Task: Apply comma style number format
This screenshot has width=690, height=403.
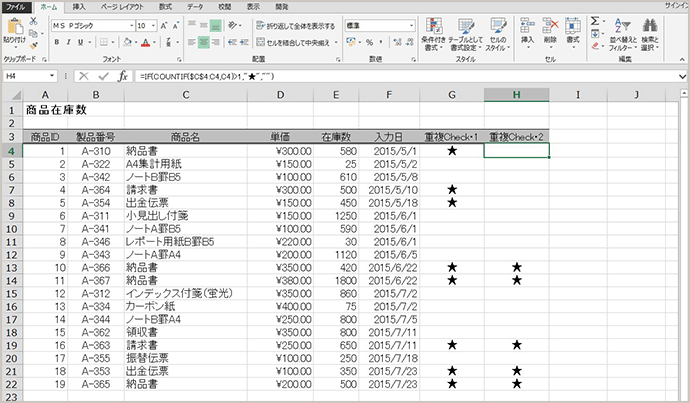Action: [381, 42]
